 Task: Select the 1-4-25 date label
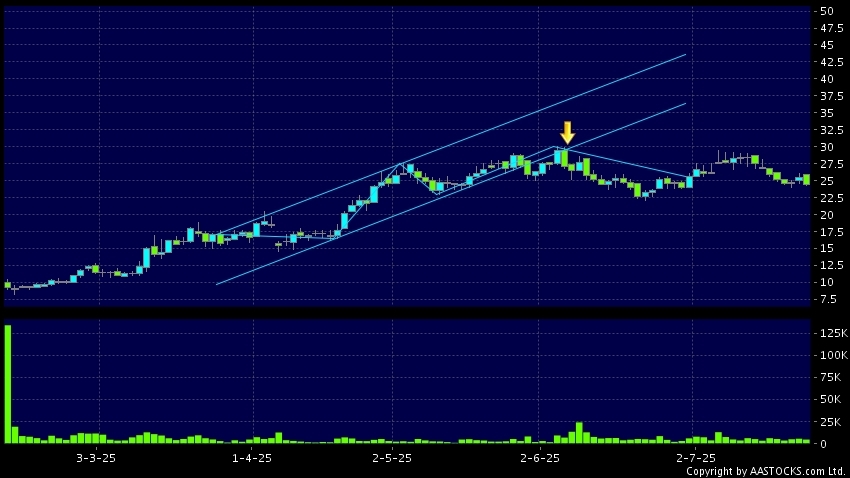252,458
